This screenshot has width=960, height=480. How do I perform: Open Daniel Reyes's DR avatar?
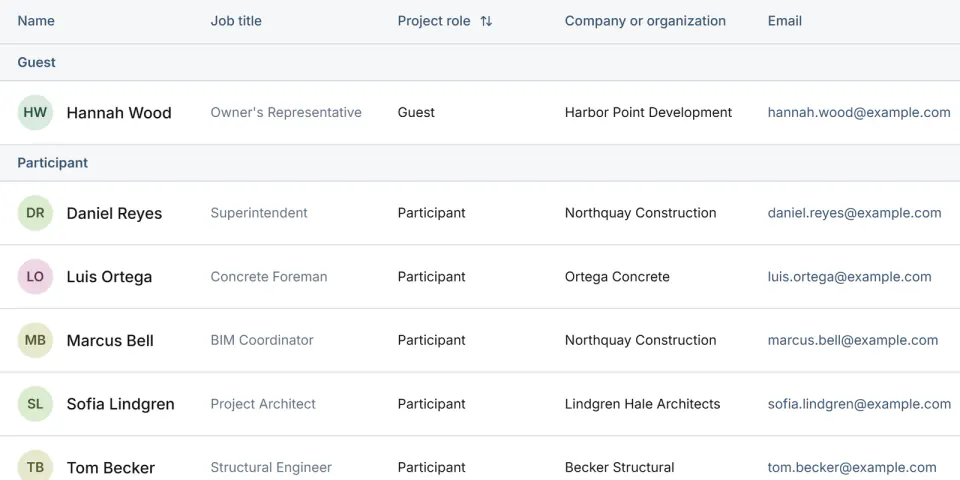[35, 213]
